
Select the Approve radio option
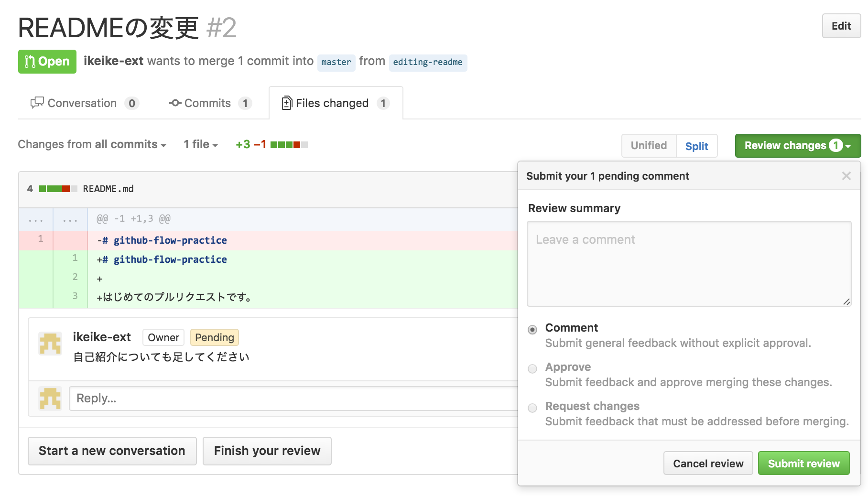point(532,369)
